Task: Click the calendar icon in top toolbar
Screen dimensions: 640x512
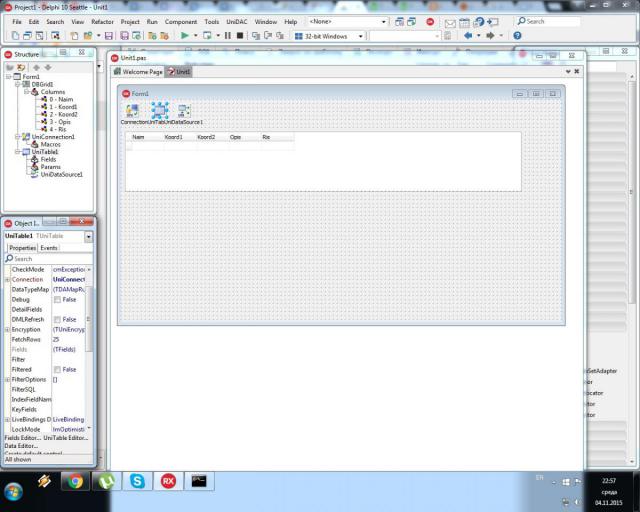Action: coord(464,22)
